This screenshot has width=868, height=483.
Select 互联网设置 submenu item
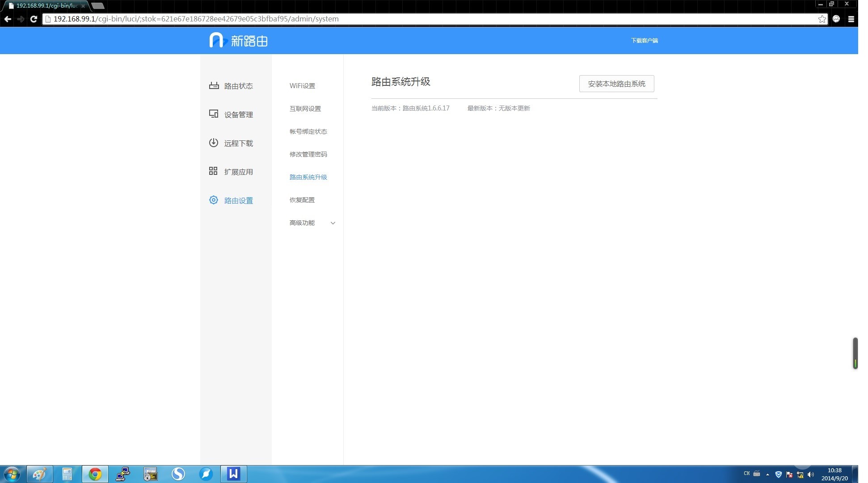coord(305,109)
